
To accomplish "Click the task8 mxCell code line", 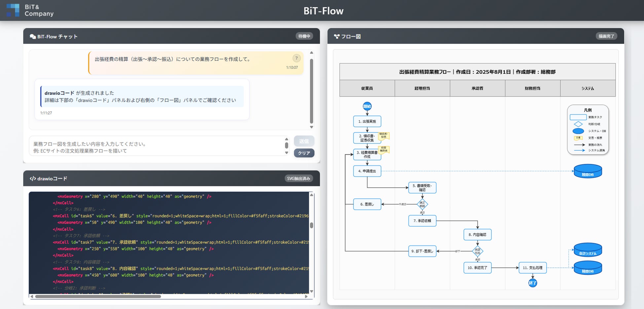I will [x=181, y=268].
